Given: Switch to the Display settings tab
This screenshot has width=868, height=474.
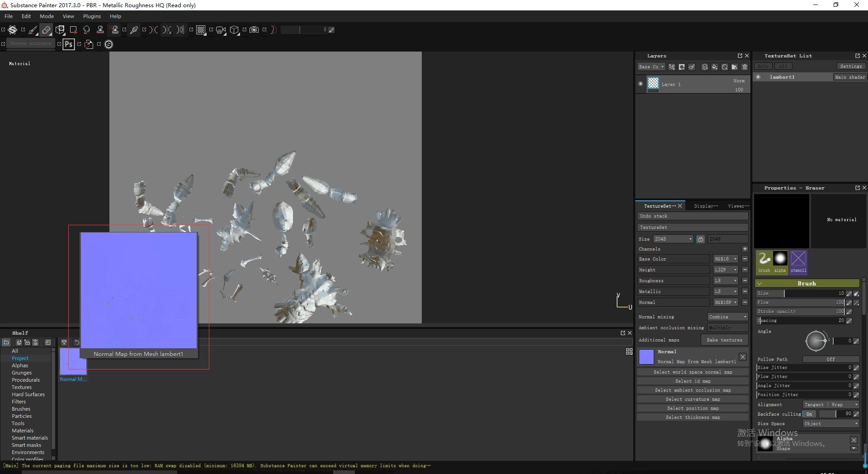Looking at the screenshot, I should click(x=706, y=206).
